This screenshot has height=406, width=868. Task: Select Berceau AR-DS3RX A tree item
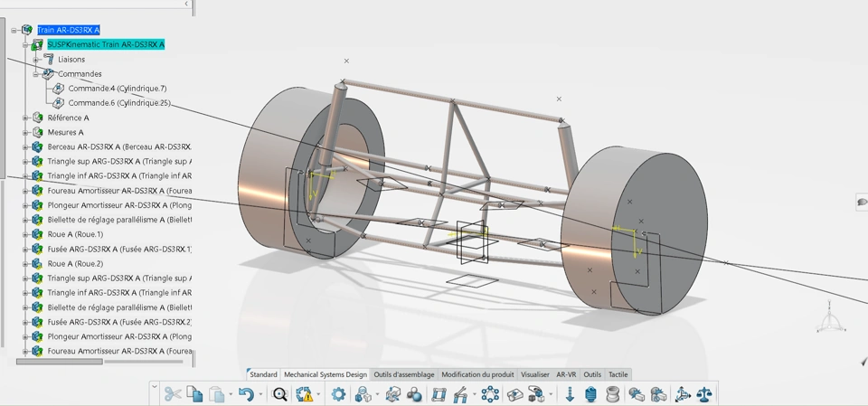point(119,146)
